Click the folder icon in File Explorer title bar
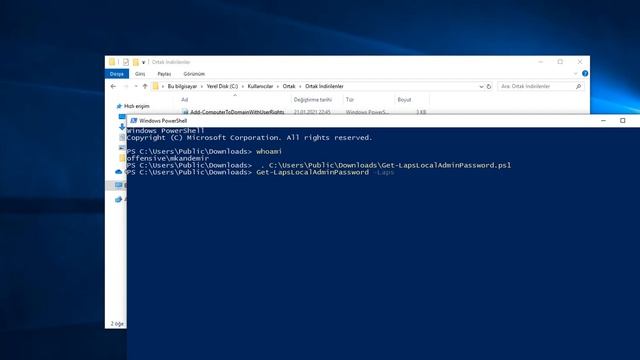The height and width of the screenshot is (360, 640). click(x=112, y=62)
